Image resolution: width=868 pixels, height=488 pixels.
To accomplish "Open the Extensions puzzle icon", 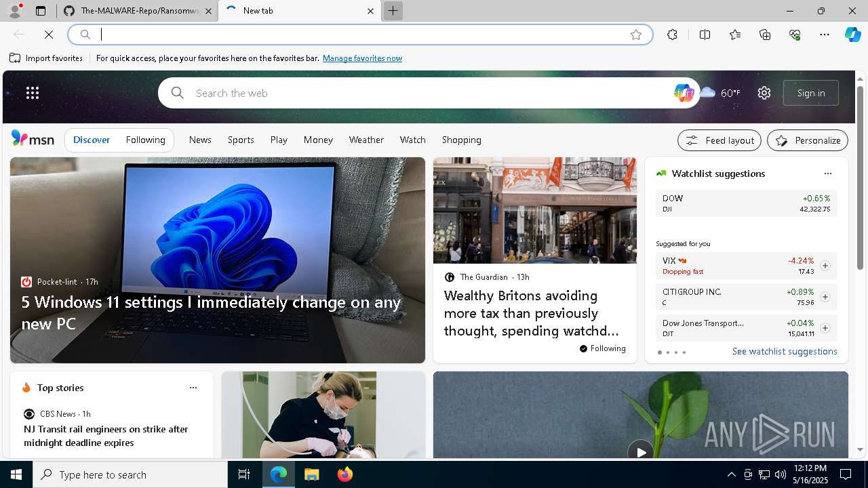I will 672,35.
